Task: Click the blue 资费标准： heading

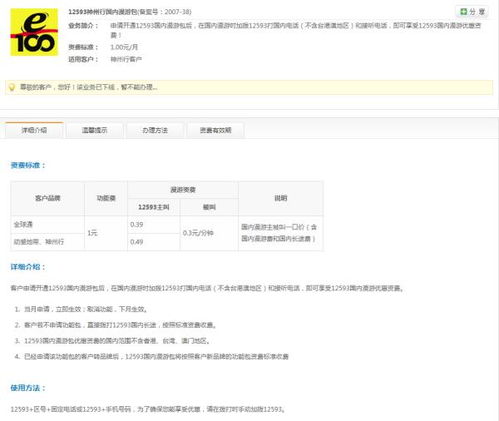Action: tap(28, 165)
